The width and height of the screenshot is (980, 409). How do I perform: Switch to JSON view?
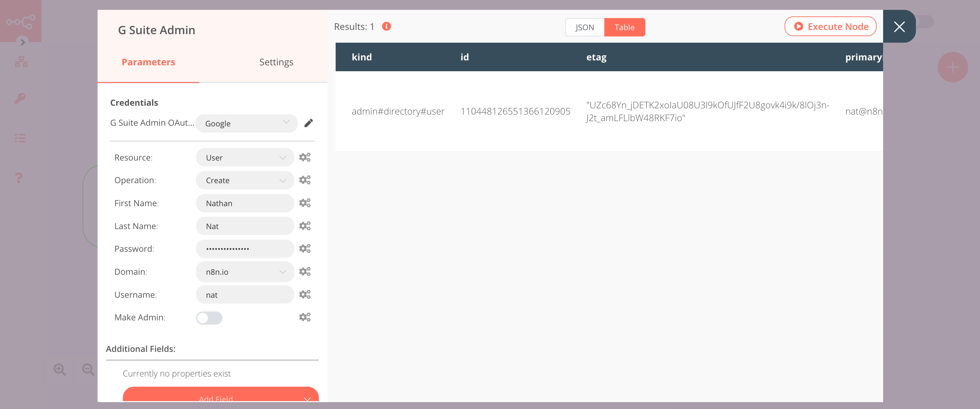coord(584,27)
